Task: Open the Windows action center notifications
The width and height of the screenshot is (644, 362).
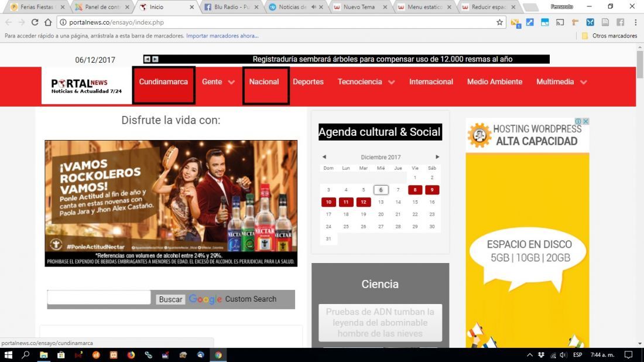Action: coord(628,355)
